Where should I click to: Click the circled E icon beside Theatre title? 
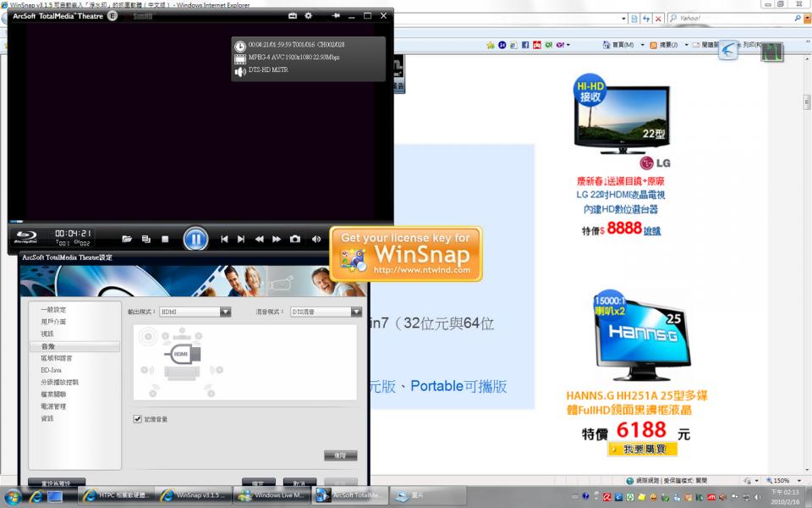112,15
